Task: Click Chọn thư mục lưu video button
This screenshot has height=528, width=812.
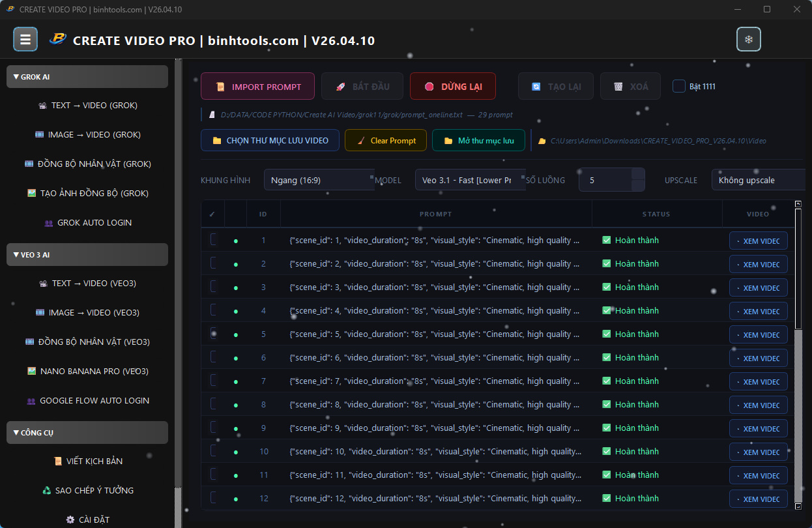Action: coord(270,141)
